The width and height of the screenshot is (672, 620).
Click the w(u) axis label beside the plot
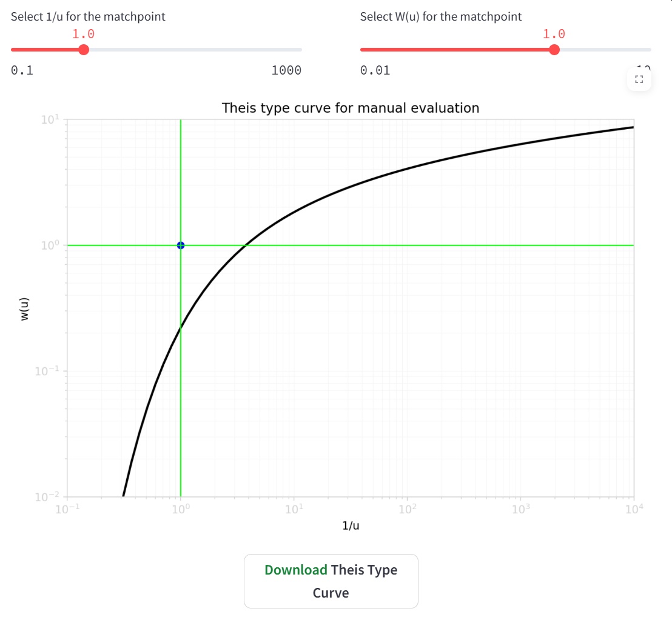pos(24,310)
